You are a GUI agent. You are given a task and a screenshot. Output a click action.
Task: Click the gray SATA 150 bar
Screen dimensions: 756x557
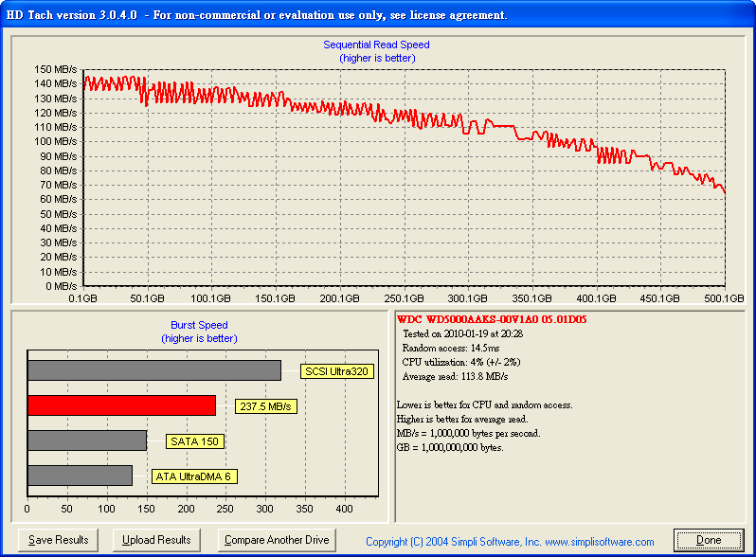point(87,440)
